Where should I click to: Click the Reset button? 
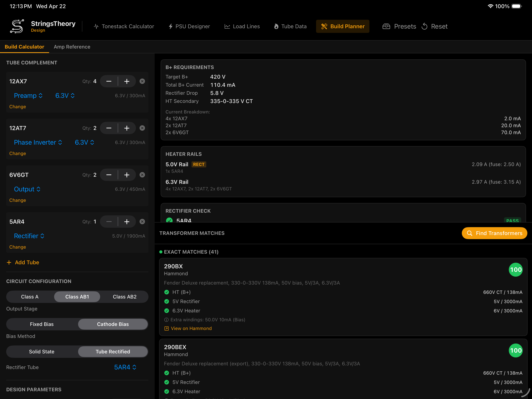(434, 26)
